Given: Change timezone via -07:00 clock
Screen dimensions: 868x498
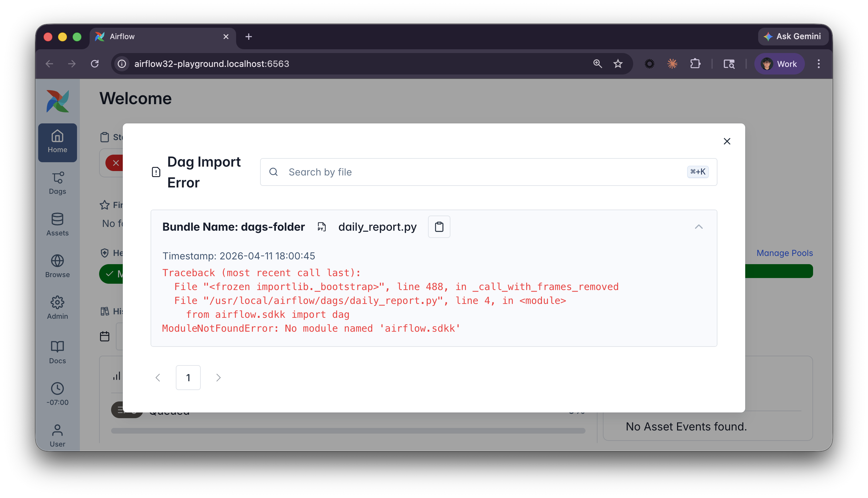Looking at the screenshot, I should pos(57,394).
